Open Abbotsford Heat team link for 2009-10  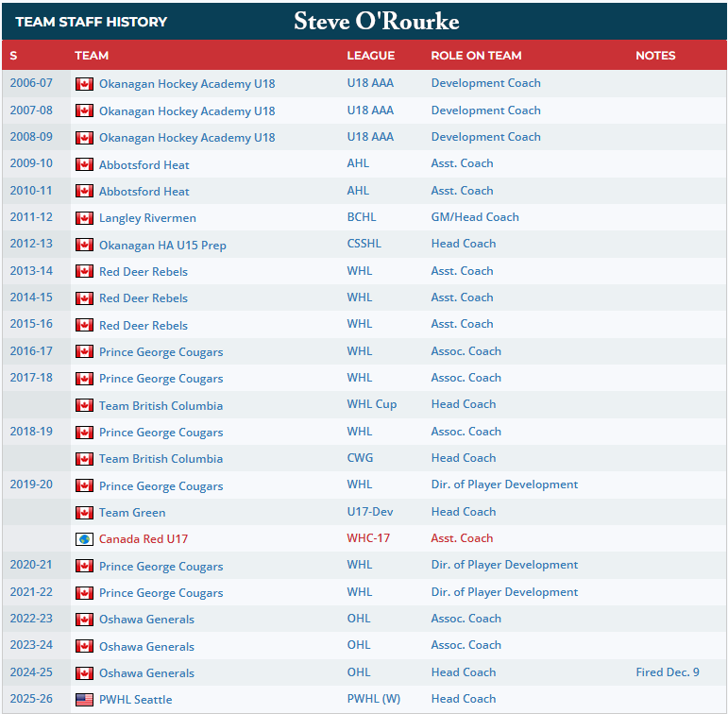pyautogui.click(x=144, y=165)
